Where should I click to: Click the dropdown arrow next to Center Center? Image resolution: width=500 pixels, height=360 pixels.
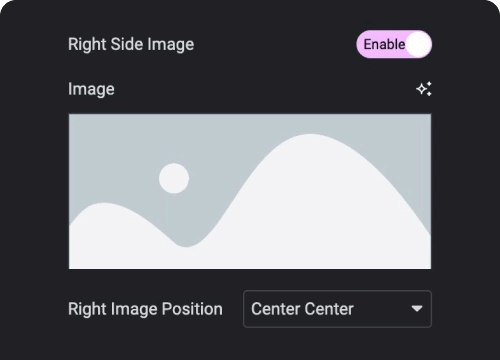pyautogui.click(x=417, y=309)
